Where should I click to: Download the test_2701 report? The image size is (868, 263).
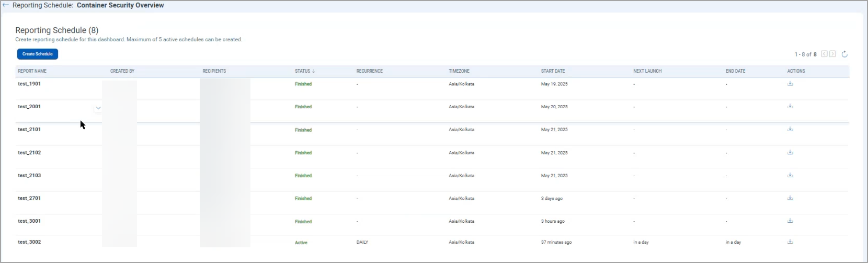(790, 198)
